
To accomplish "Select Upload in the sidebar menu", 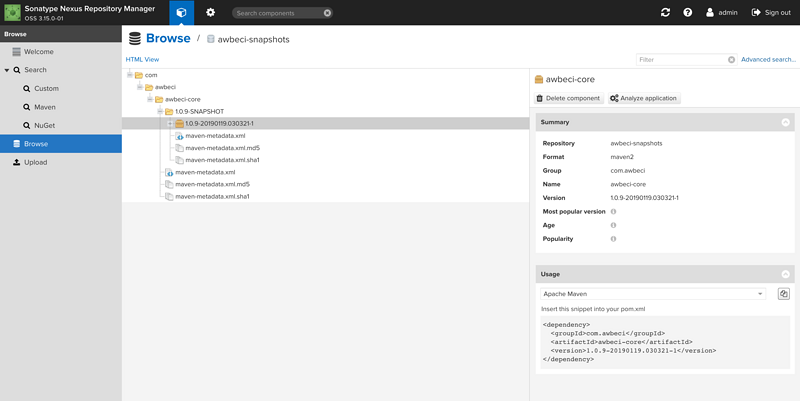I will [35, 162].
